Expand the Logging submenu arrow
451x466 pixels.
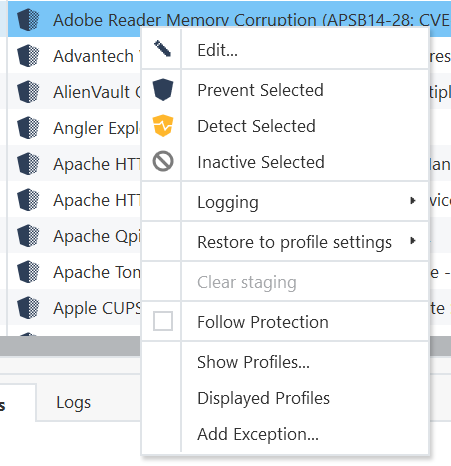point(413,201)
